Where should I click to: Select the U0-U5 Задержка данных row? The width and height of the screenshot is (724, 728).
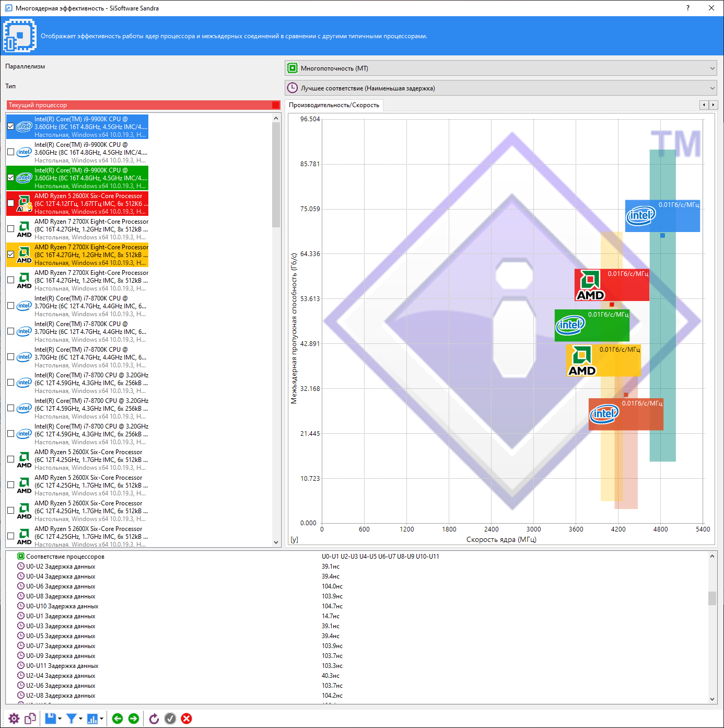356,636
